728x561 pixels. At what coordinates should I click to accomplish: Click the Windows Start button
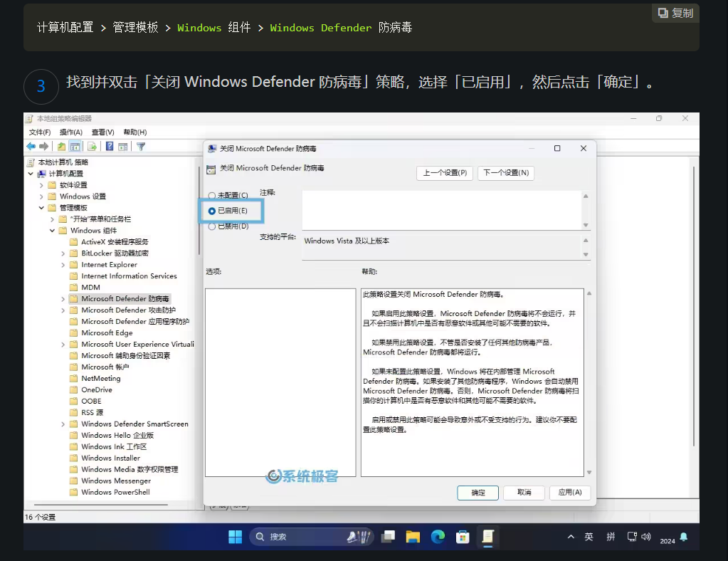[x=235, y=536]
